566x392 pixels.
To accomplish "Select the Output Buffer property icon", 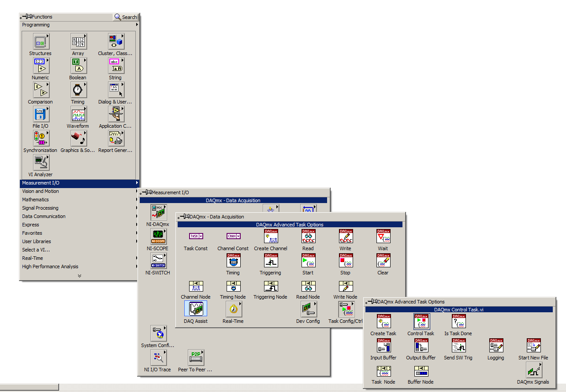I will click(x=421, y=346).
